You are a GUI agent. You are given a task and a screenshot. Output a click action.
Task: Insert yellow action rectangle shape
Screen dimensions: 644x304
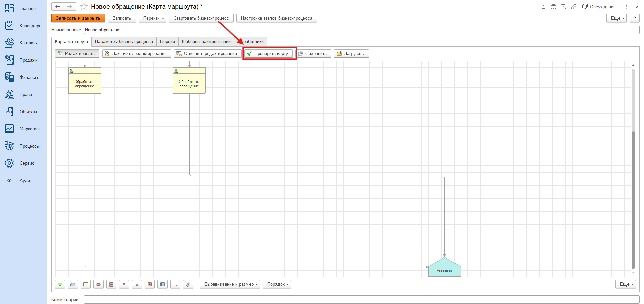tap(86, 284)
